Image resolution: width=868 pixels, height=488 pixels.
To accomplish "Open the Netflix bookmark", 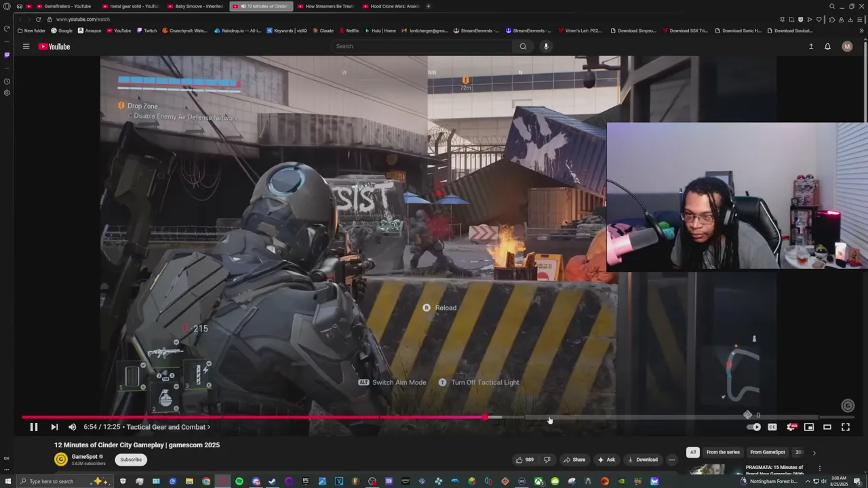I will coord(349,30).
